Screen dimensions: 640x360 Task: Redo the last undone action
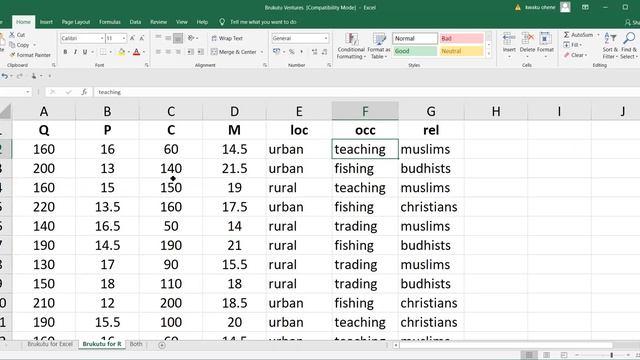pyautogui.click(x=19, y=76)
